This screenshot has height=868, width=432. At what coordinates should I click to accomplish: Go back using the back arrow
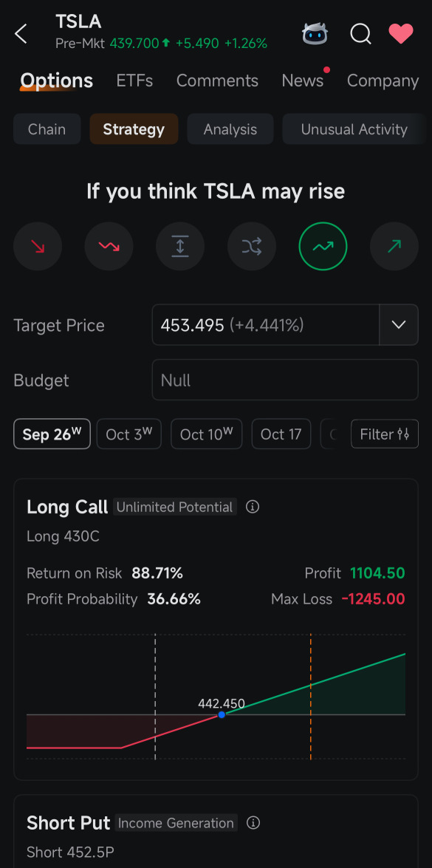click(x=19, y=33)
